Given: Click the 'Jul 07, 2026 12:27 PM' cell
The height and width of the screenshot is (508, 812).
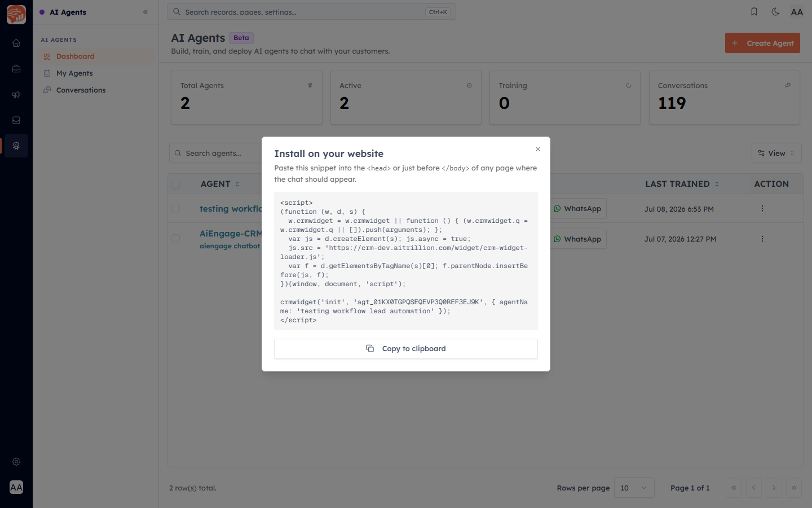Looking at the screenshot, I should [680, 239].
